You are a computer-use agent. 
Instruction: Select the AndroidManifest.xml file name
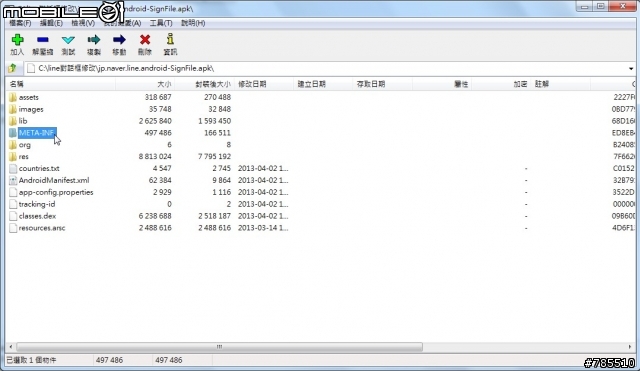pyautogui.click(x=54, y=180)
